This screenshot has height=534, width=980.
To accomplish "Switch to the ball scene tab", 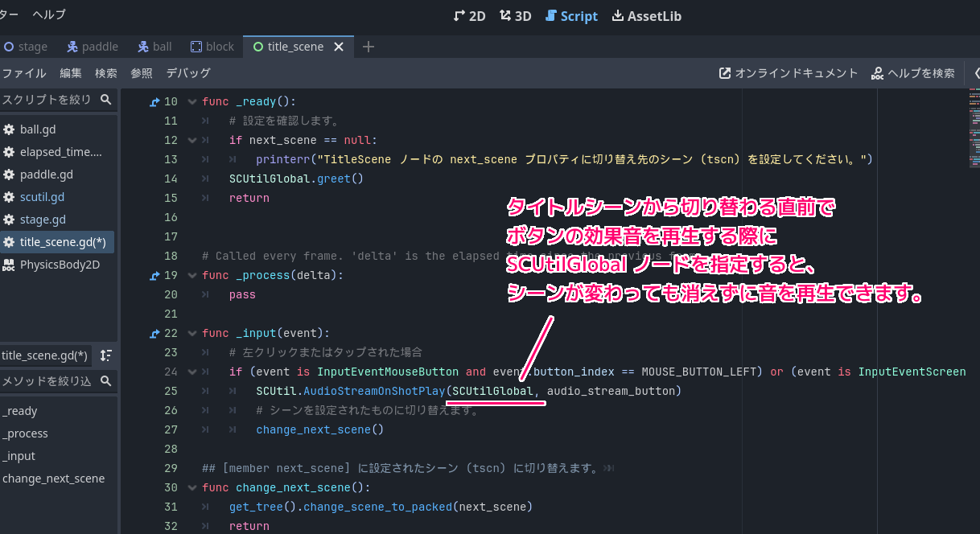I will point(154,47).
